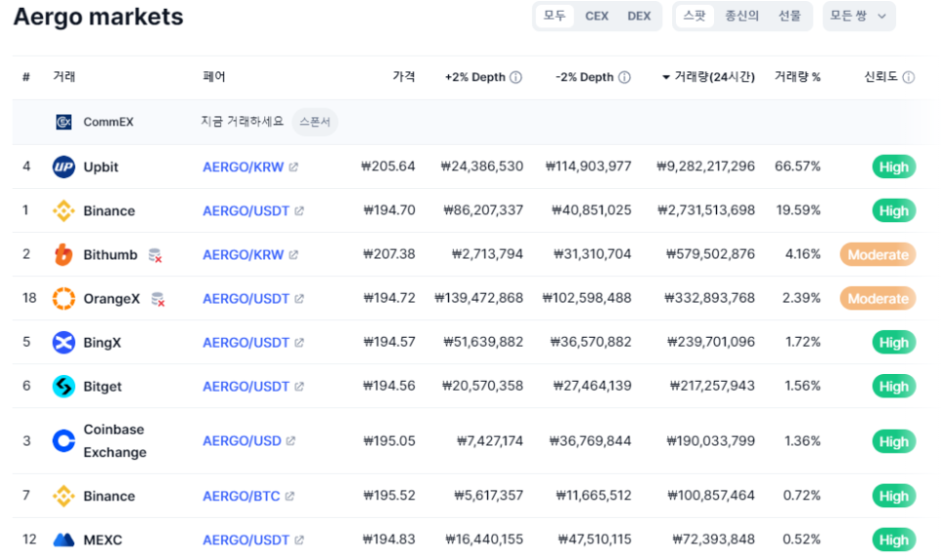Click the CommEX exchange logo icon

pos(63,122)
